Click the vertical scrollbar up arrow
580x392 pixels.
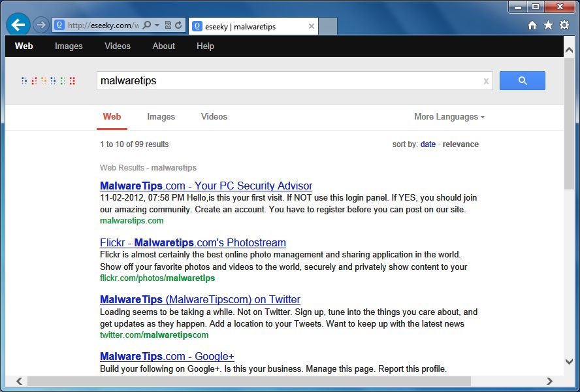569,50
